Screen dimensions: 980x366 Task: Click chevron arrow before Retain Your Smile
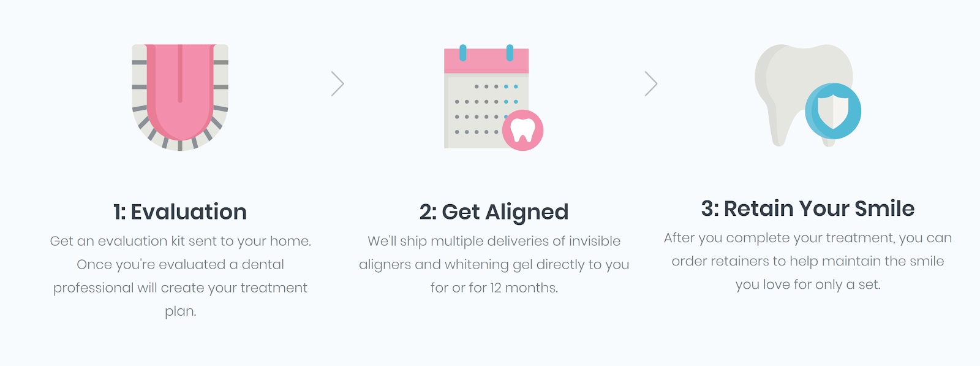coord(651,83)
